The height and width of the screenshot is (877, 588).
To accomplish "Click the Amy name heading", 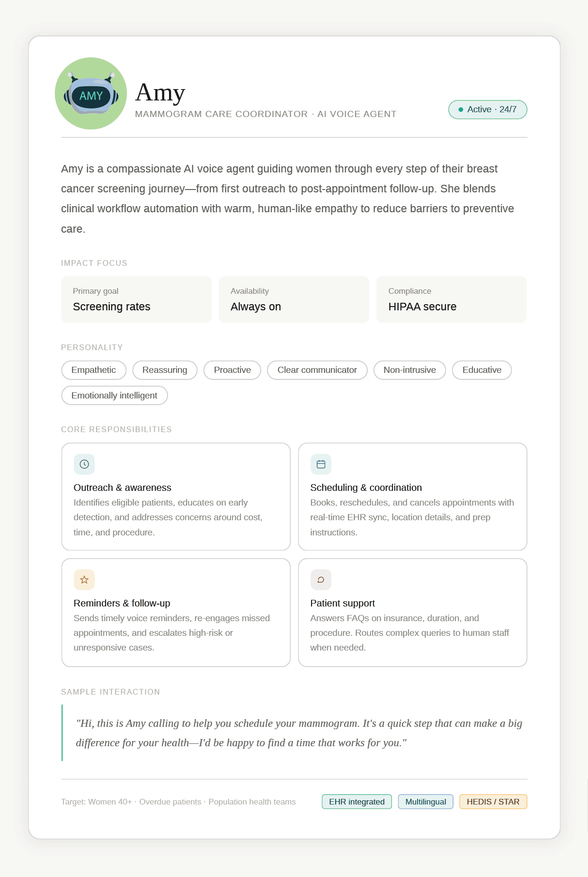I will tap(160, 92).
